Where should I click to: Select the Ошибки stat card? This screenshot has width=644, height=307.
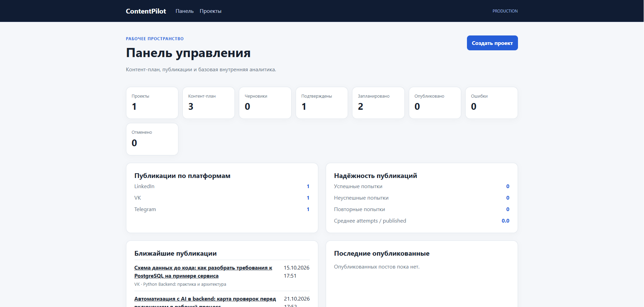[x=492, y=103]
